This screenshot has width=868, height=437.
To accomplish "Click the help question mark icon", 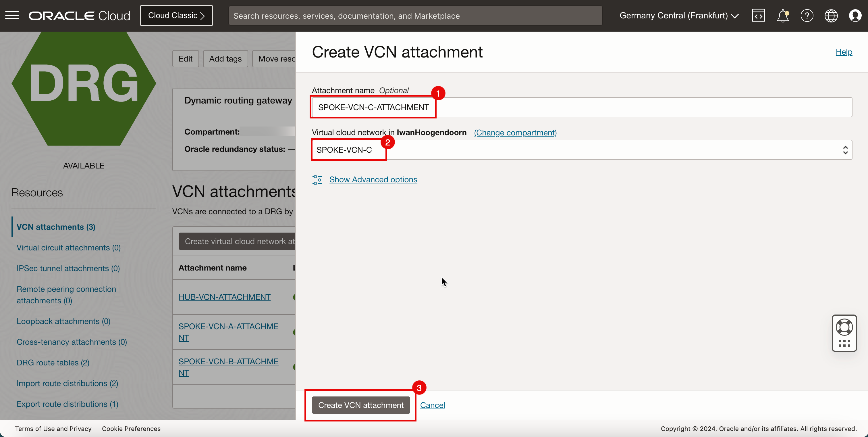I will point(806,15).
